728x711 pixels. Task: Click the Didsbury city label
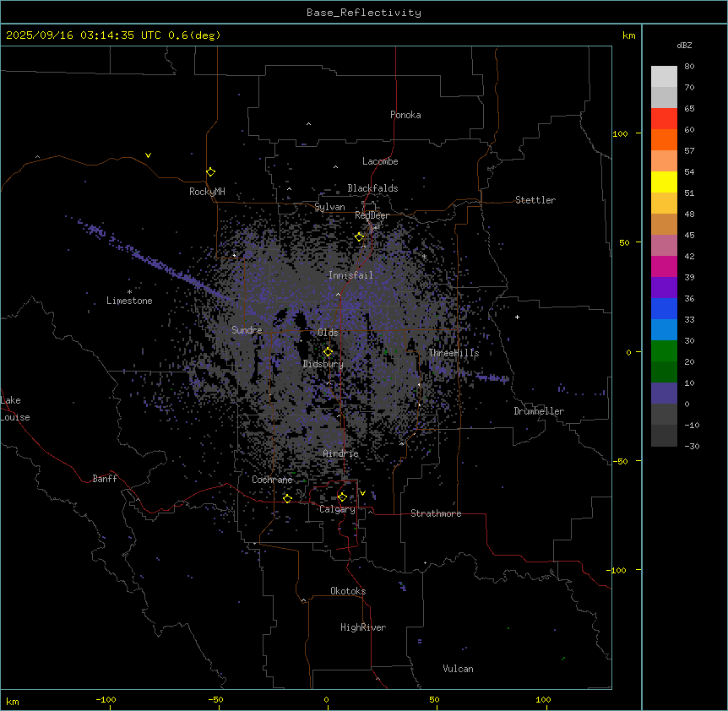click(x=323, y=364)
